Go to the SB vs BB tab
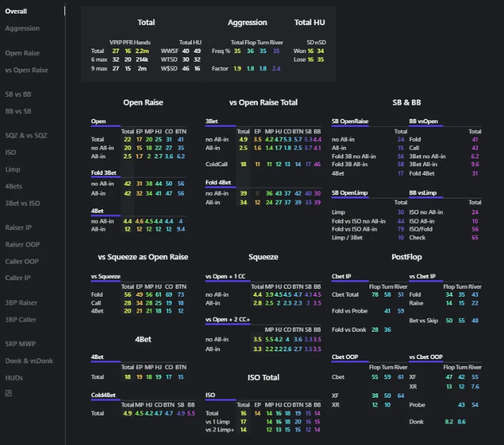This screenshot has height=445, width=504. click(19, 95)
